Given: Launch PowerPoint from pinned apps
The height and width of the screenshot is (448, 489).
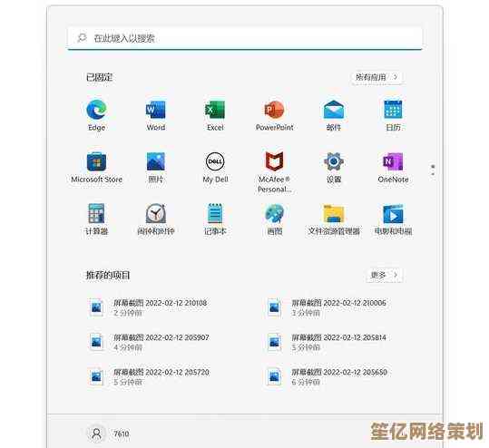Looking at the screenshot, I should point(274,115).
